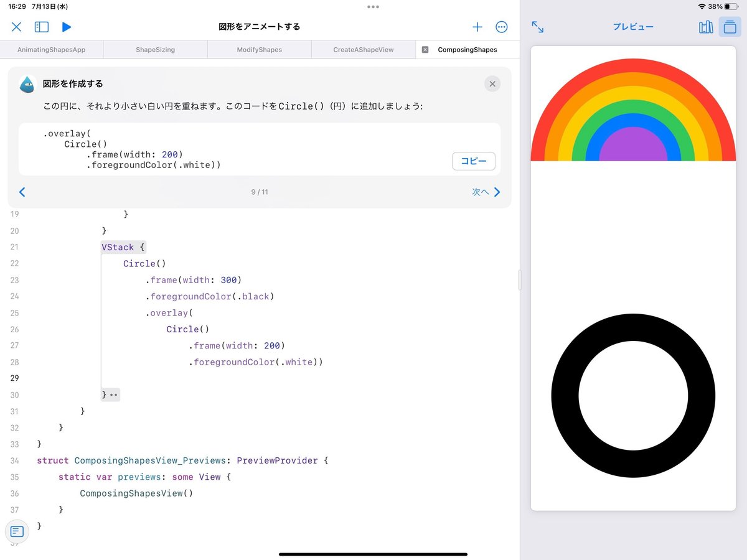Expand the preview to full screen
The image size is (747, 560).
538,27
